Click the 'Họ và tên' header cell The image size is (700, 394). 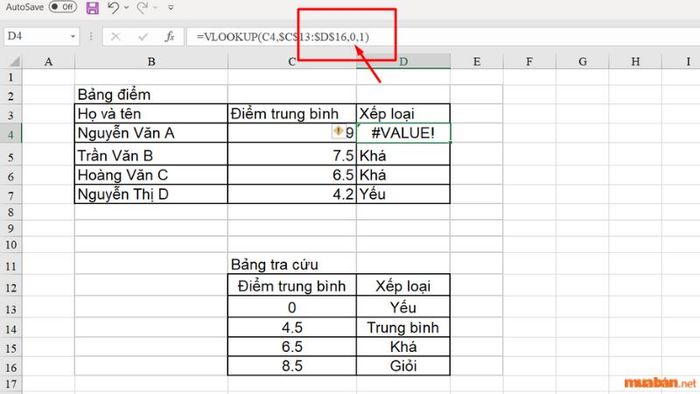151,114
